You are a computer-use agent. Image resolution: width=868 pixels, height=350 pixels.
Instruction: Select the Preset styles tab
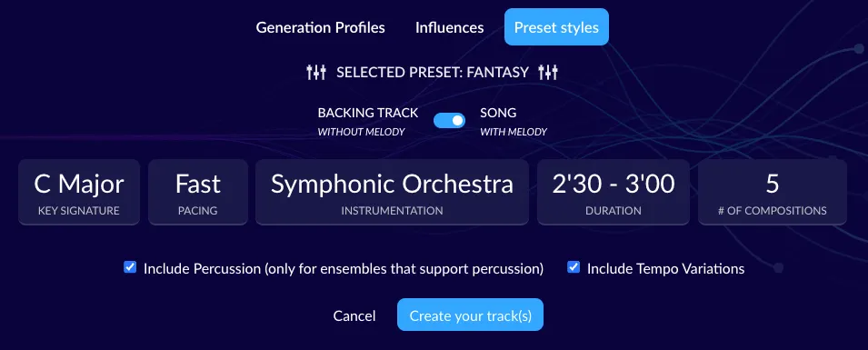[556, 27]
